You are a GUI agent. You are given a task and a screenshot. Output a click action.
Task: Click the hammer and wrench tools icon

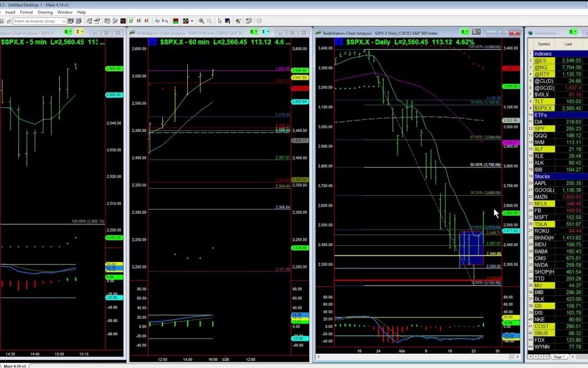(x=238, y=21)
